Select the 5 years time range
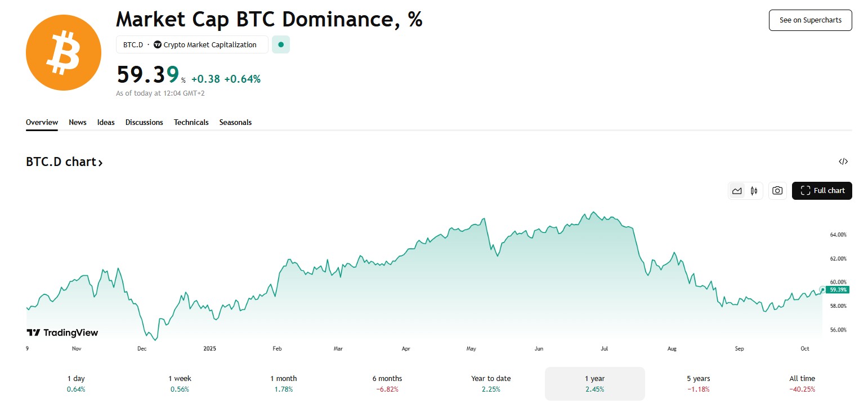868x408 pixels. [698, 383]
